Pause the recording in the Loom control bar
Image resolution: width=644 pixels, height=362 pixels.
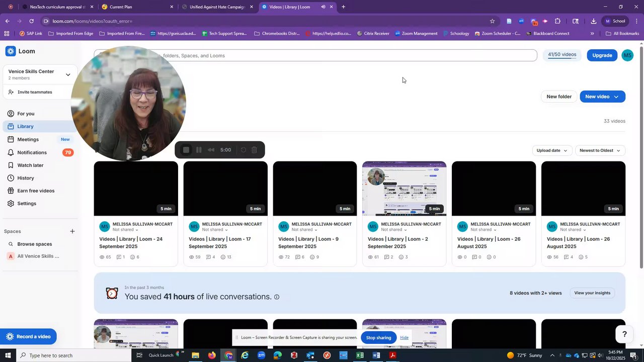click(x=199, y=150)
